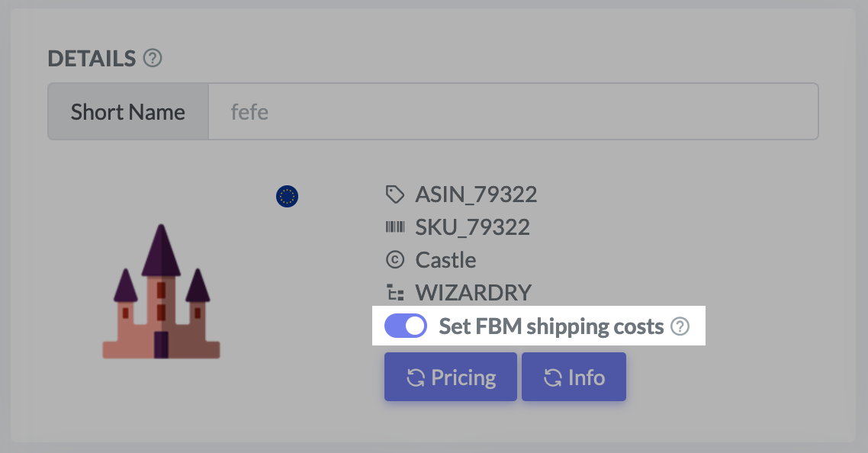Click the Short Name field label
868x453 pixels.
pyautogui.click(x=128, y=112)
